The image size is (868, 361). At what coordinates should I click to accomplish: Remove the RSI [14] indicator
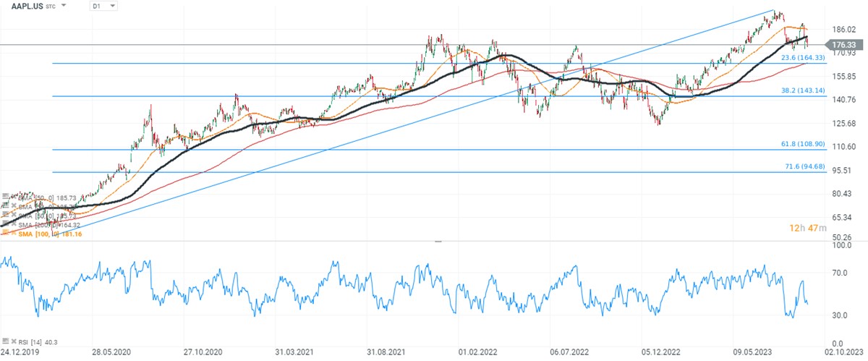tap(13, 341)
